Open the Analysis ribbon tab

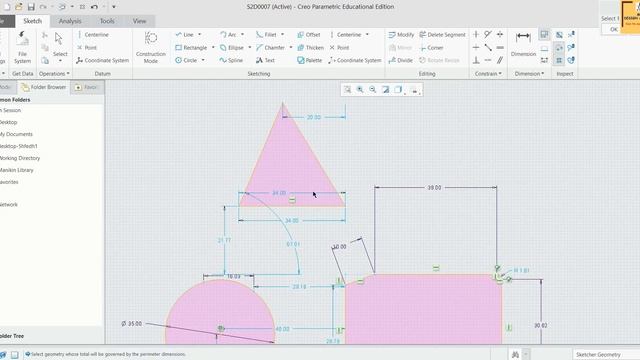70,21
